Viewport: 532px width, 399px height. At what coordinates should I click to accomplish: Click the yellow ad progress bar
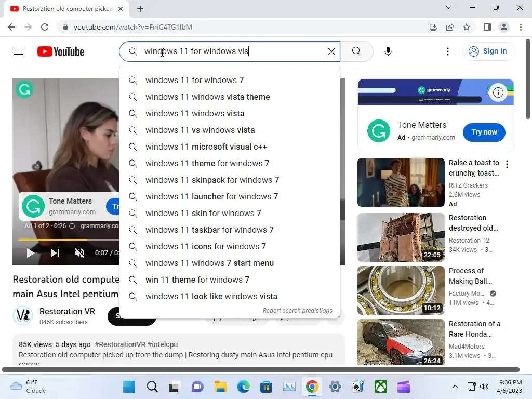tap(53, 240)
